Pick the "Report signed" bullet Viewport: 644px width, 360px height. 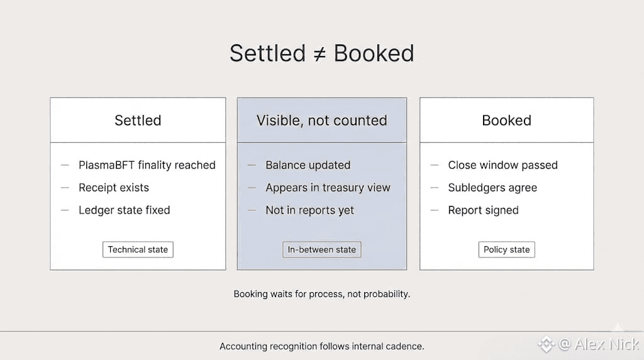click(x=483, y=210)
